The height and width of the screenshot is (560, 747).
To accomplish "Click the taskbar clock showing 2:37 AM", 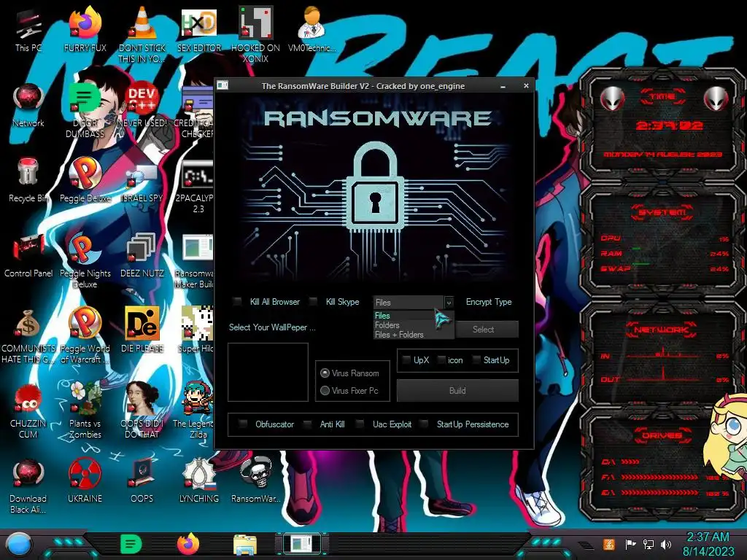I will pyautogui.click(x=708, y=544).
